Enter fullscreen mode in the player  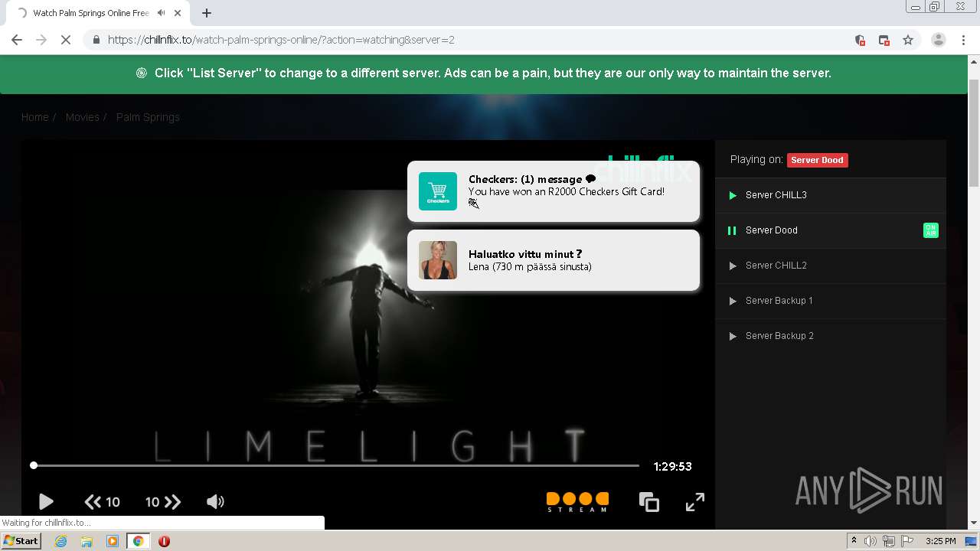click(694, 502)
